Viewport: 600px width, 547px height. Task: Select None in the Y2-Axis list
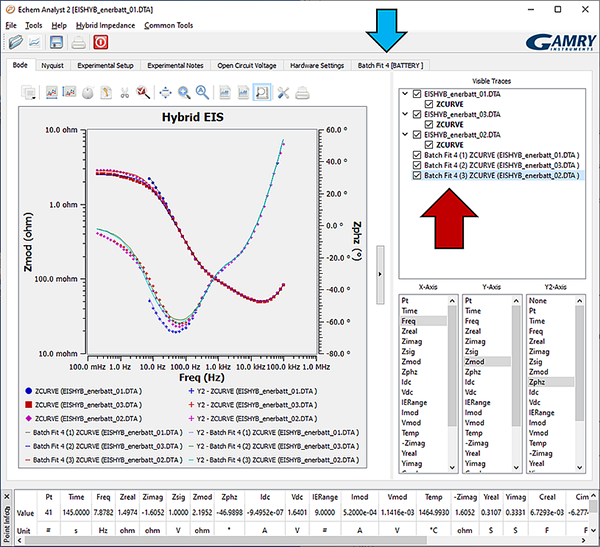pyautogui.click(x=538, y=301)
